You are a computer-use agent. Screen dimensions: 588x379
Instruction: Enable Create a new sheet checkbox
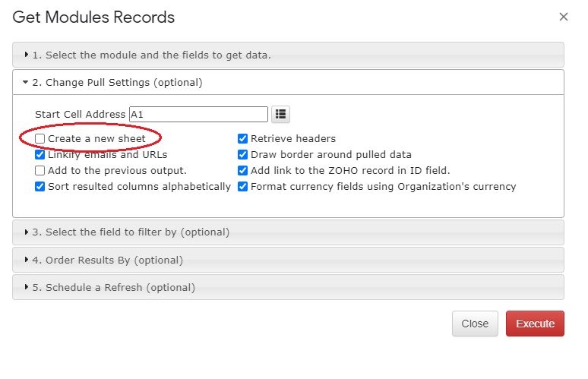40,139
